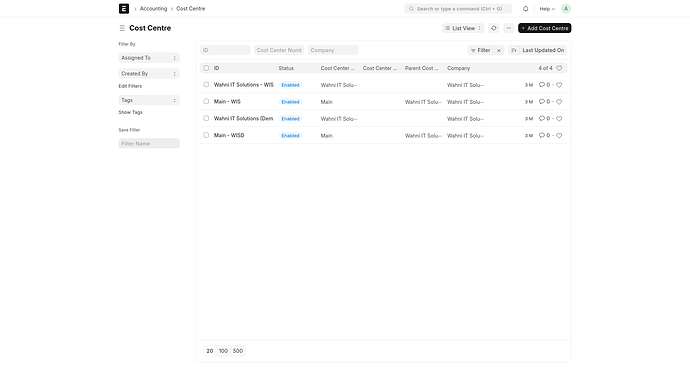Select the Wahni IT Solutions - WIS checkbox
Image resolution: width=690 pixels, height=379 pixels.
click(x=206, y=85)
